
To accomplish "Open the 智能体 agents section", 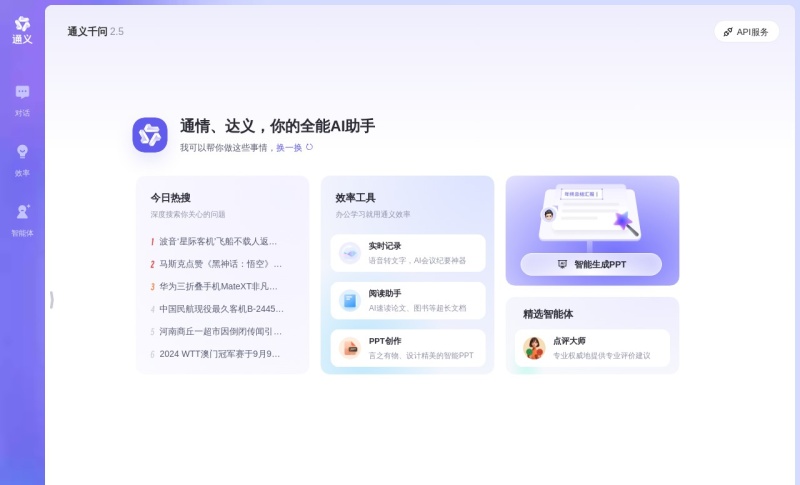I will coord(22,221).
